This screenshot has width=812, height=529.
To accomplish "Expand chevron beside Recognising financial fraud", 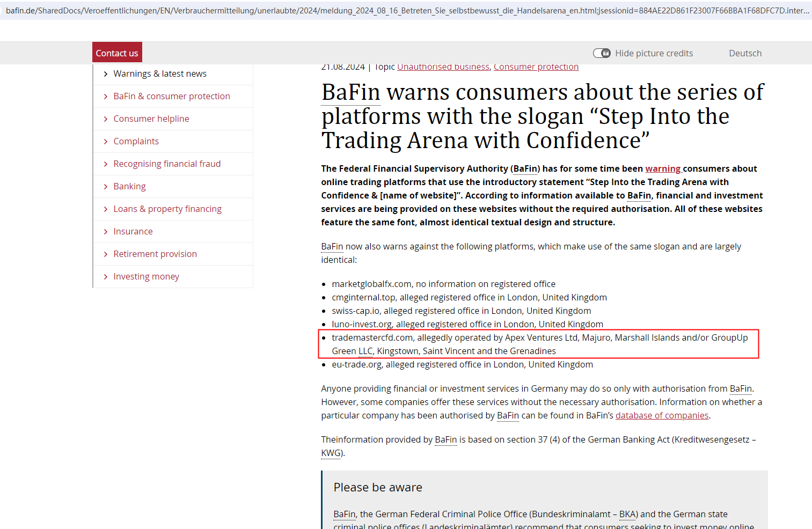I will pyautogui.click(x=106, y=164).
